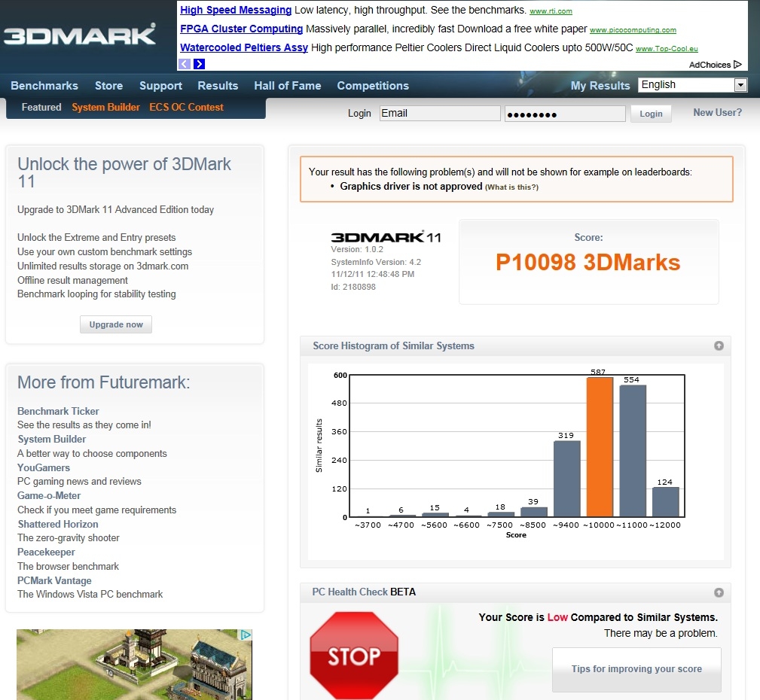
Task: Focus the password input field
Action: click(565, 114)
